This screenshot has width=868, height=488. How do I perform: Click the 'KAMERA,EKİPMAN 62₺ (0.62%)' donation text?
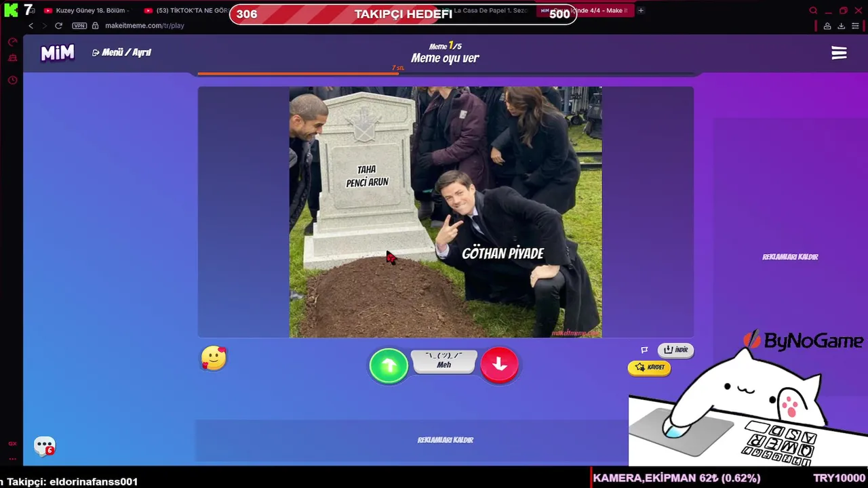coord(676,479)
